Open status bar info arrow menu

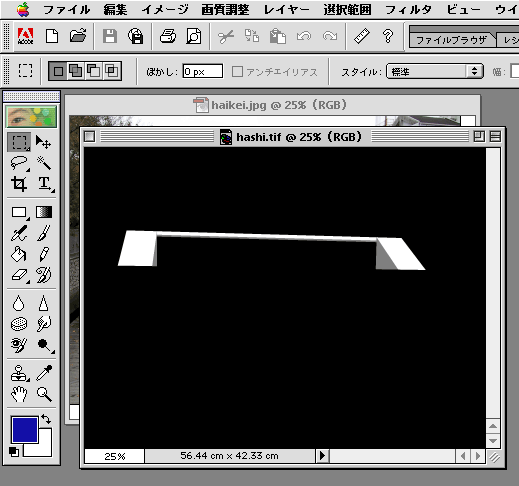[x=322, y=455]
